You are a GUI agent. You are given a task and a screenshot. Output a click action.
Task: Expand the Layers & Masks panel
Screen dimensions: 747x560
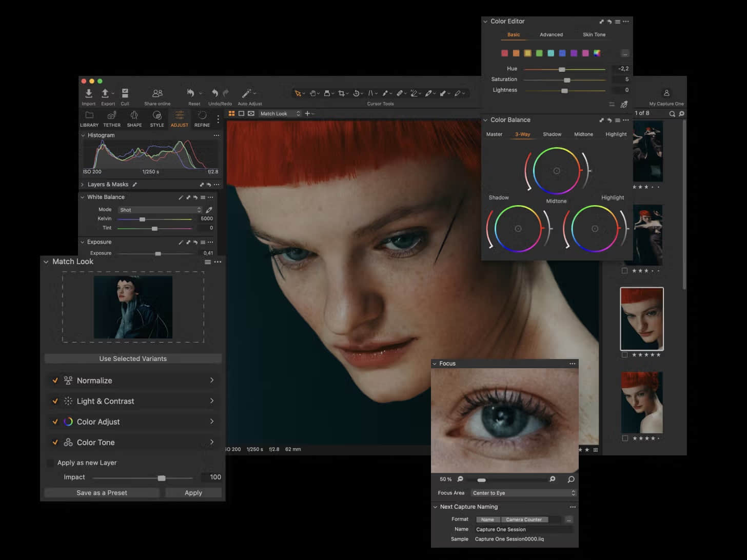[x=82, y=185]
